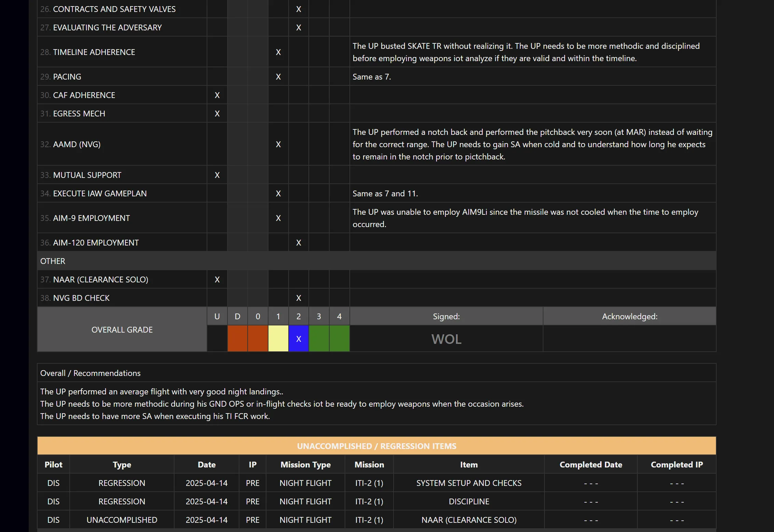
Task: Select X mark in EGRESS MECH row
Action: pyautogui.click(x=217, y=114)
